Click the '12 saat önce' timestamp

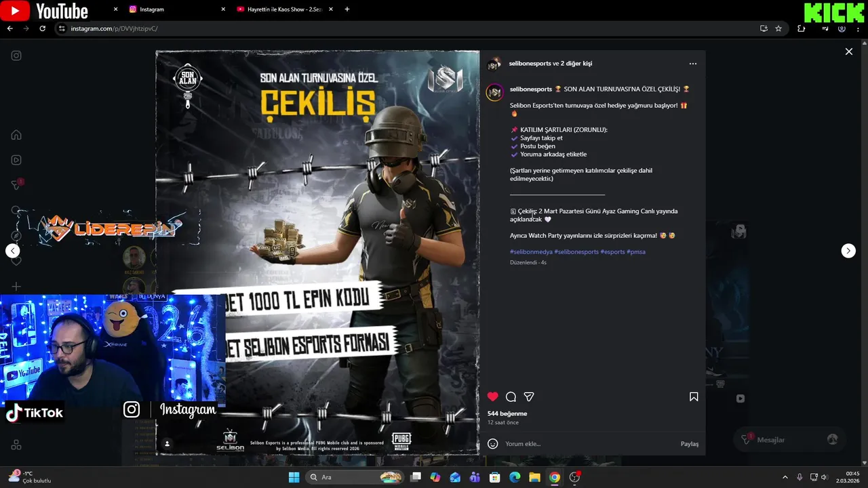coord(503,422)
